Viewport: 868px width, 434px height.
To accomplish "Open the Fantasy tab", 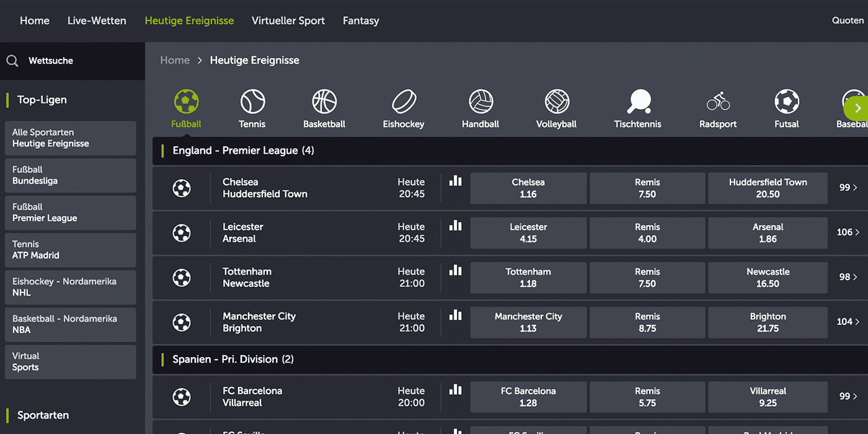I will (x=361, y=20).
